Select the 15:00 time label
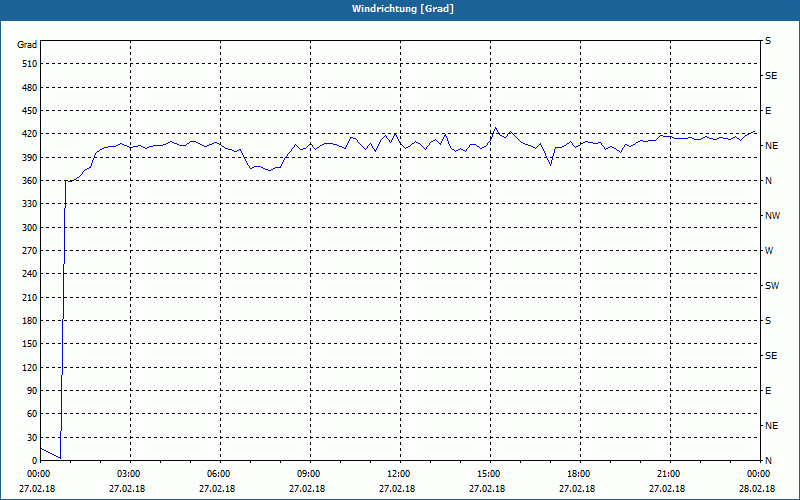Image resolution: width=800 pixels, height=500 pixels. coord(487,474)
